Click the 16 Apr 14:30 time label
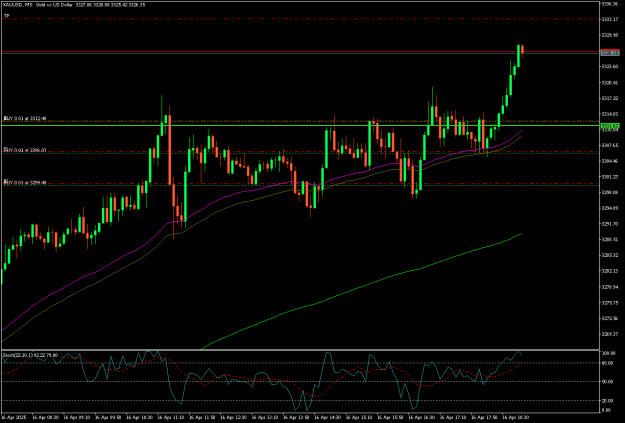The width and height of the screenshot is (625, 423). 328,417
